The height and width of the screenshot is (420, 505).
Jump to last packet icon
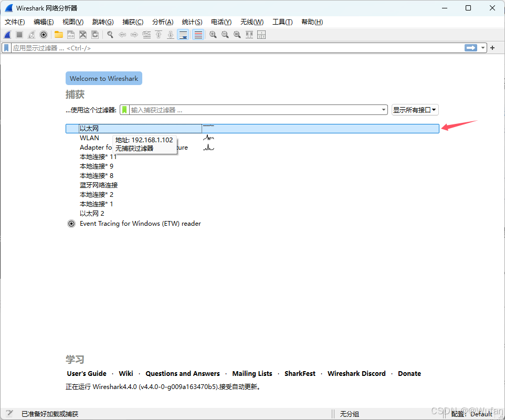click(x=171, y=35)
